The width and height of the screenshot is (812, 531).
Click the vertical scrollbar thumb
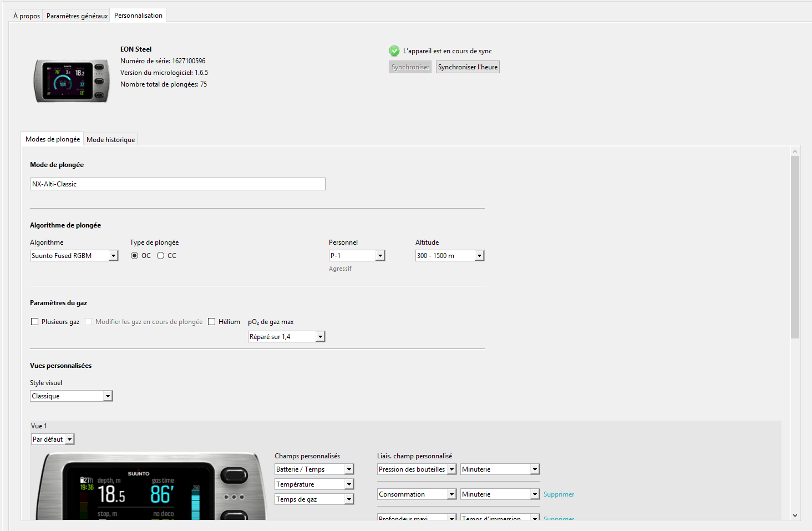click(795, 247)
